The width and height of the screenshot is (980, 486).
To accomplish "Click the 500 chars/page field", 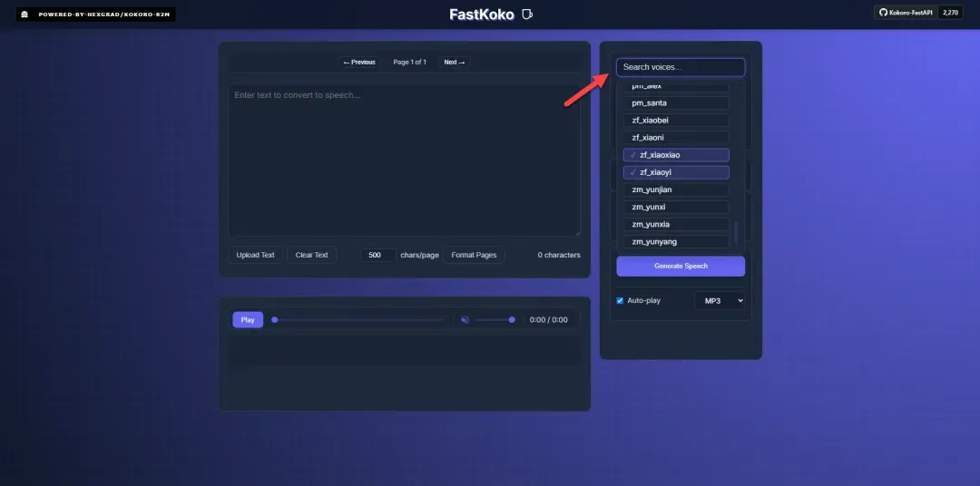I will 378,255.
